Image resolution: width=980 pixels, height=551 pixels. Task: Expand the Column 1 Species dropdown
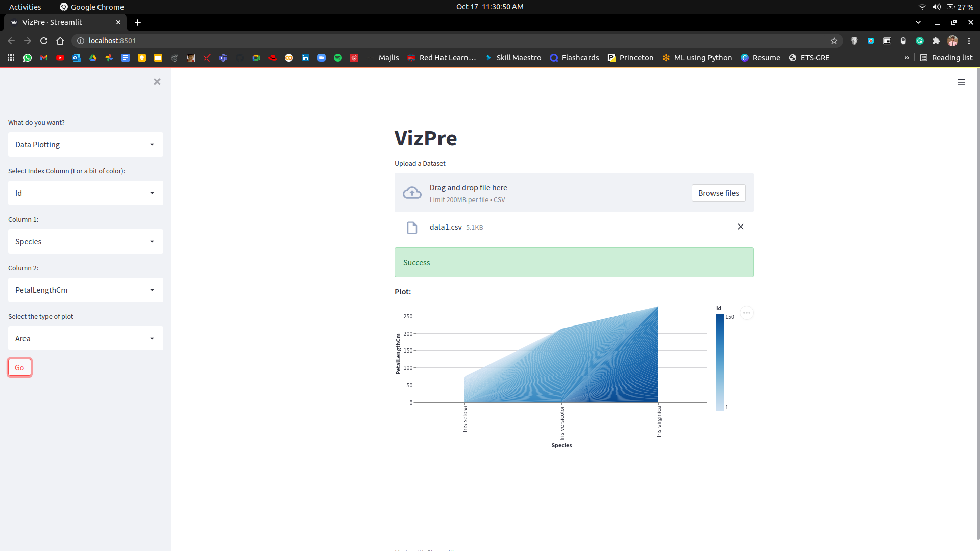[86, 241]
